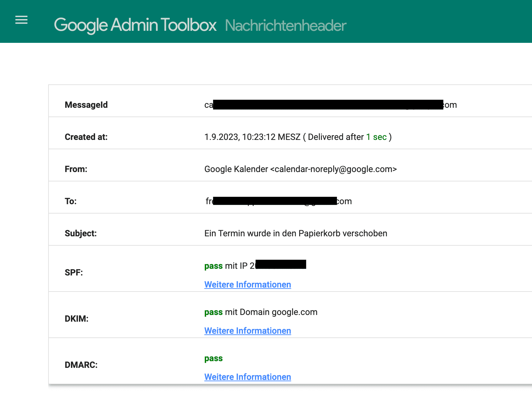
Task: Click the Google Admin Toolbox title
Action: point(135,25)
